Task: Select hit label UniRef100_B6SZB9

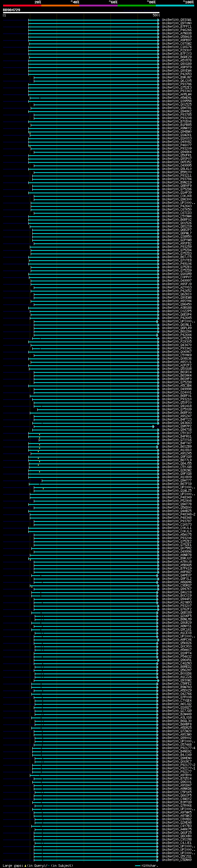Action: tap(176, 446)
